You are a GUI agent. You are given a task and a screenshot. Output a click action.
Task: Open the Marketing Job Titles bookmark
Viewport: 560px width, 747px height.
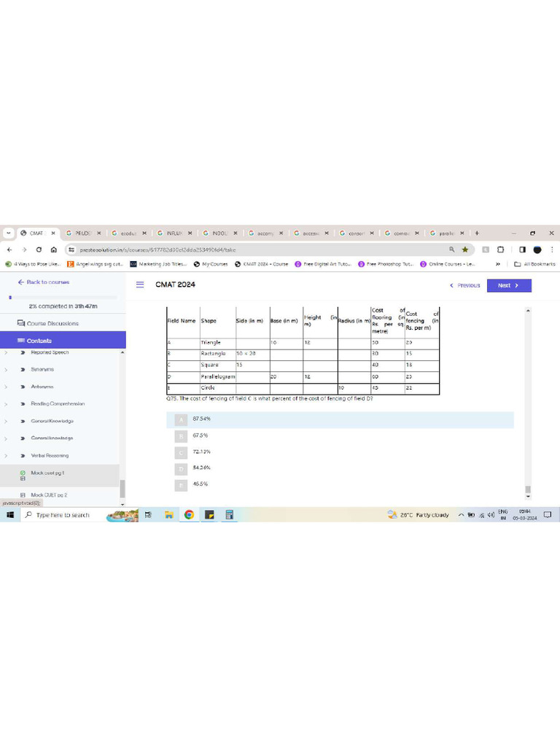158,264
